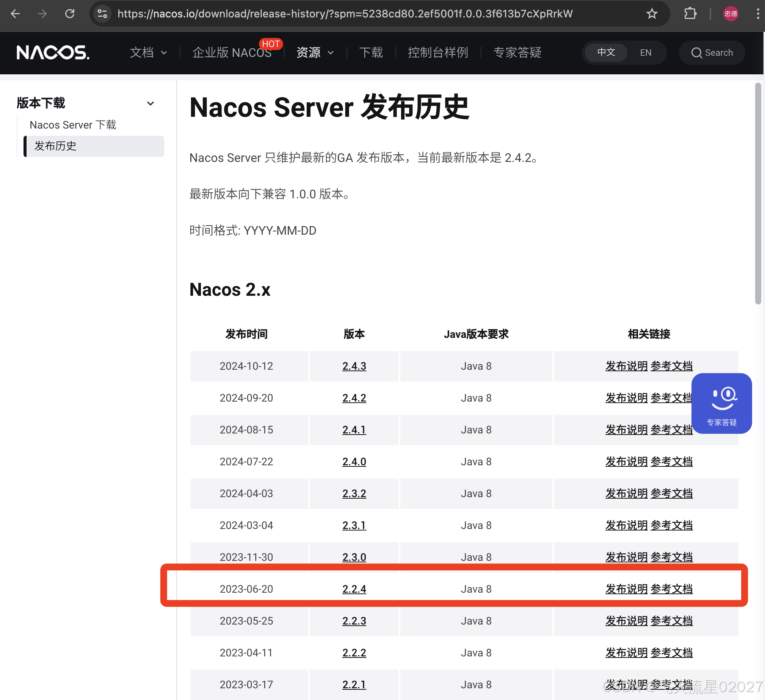Open version 2.3.0 link
The width and height of the screenshot is (765, 700).
pos(354,557)
